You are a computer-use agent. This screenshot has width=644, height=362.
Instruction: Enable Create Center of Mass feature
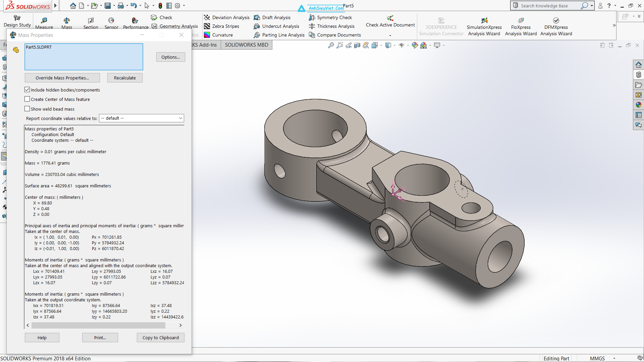(x=27, y=99)
